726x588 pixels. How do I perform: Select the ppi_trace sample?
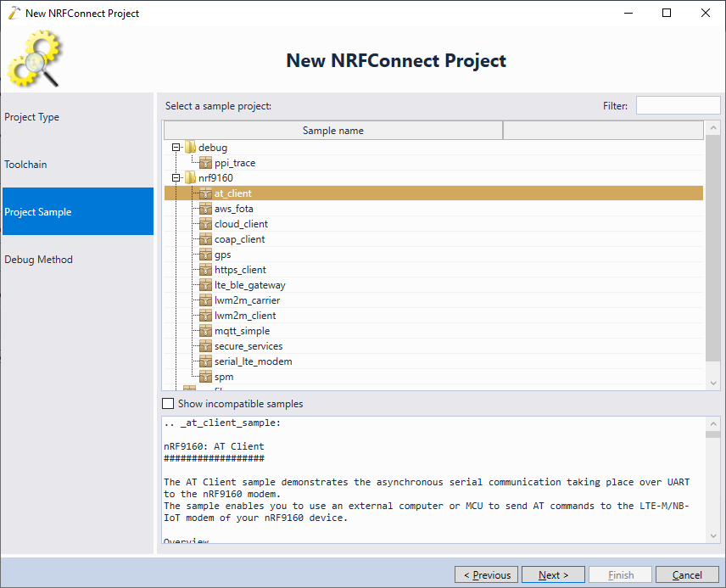tap(235, 163)
